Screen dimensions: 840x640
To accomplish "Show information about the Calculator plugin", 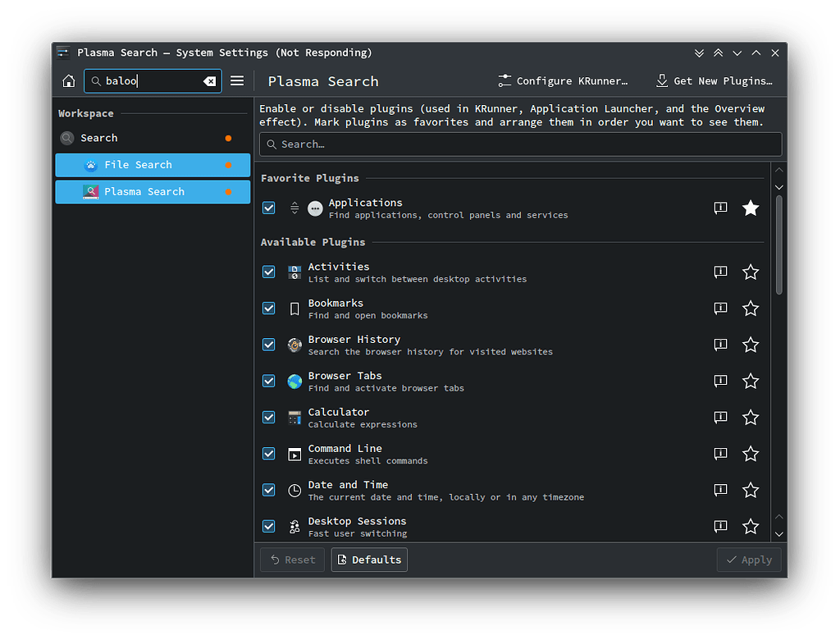I will click(720, 417).
